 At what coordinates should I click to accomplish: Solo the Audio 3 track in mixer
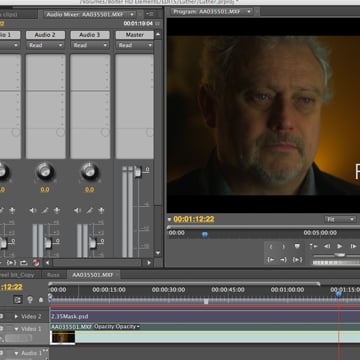click(90, 210)
